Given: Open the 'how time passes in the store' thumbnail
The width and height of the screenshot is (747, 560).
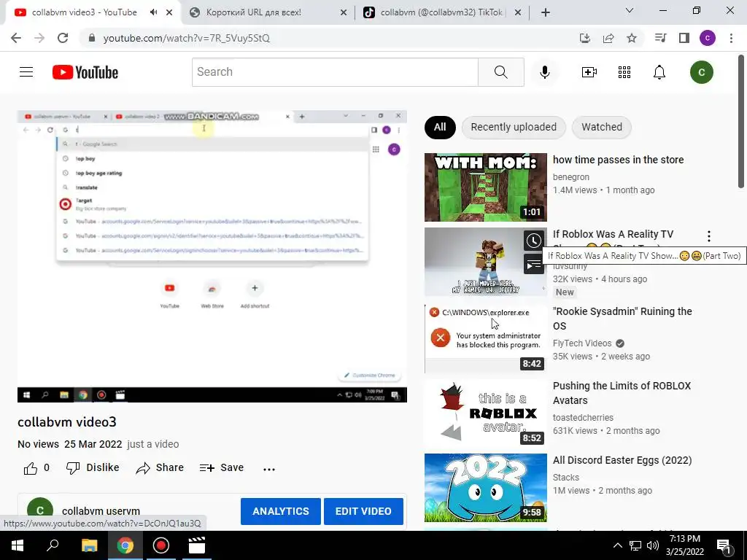Looking at the screenshot, I should (485, 187).
